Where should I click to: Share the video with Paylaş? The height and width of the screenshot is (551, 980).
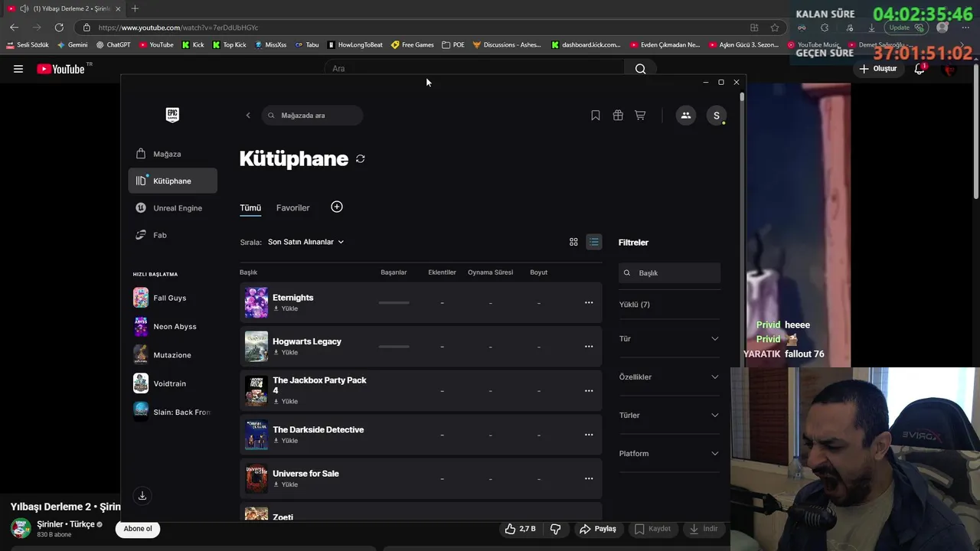[x=598, y=529]
